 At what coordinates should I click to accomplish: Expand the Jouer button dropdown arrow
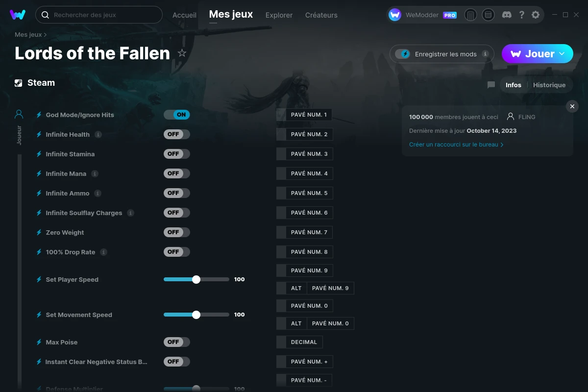point(562,53)
